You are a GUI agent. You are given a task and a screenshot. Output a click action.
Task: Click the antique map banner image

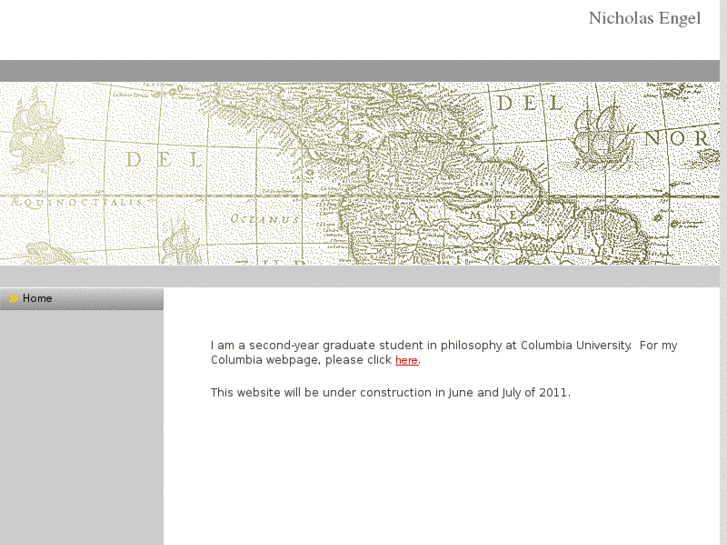click(360, 174)
